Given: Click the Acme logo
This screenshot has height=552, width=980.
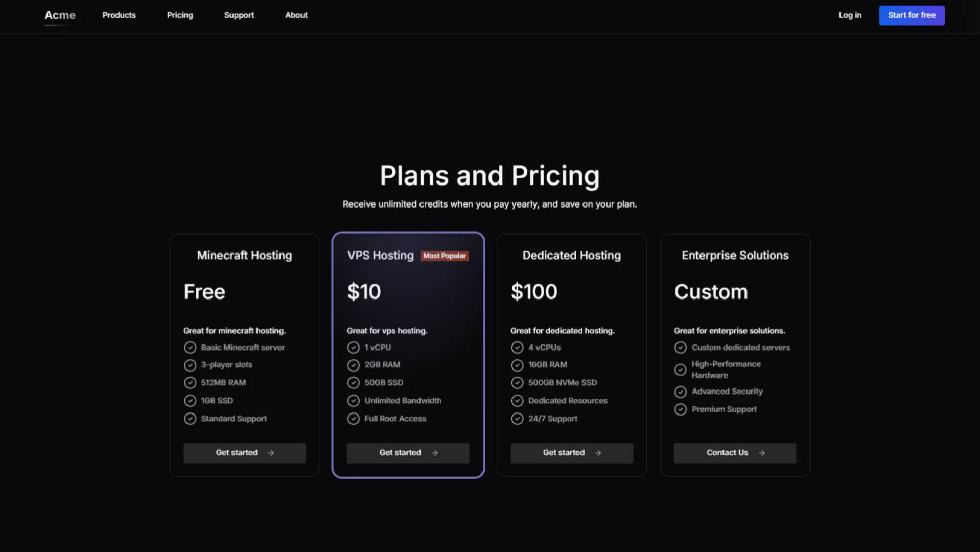Looking at the screenshot, I should 60,15.
